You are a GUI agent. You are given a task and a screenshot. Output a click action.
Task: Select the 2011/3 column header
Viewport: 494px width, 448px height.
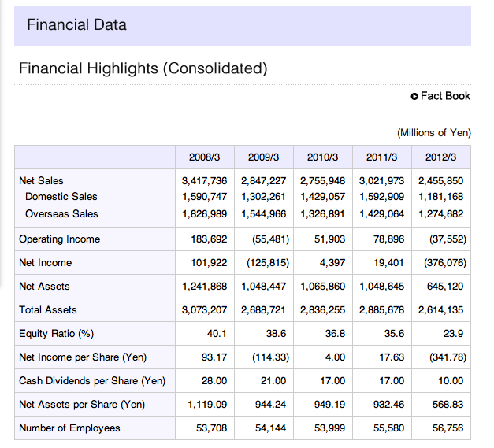[x=382, y=157]
